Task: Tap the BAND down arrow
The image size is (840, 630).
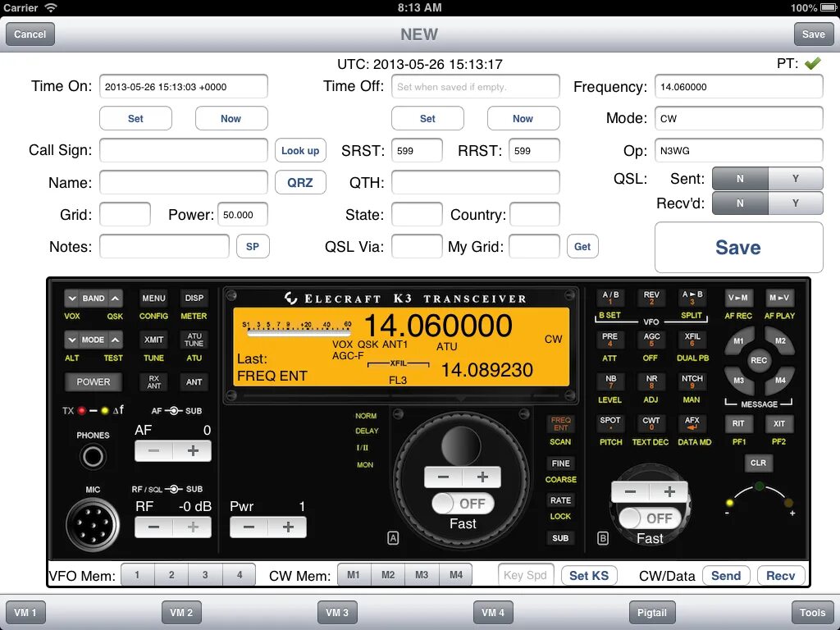Action: tap(72, 299)
